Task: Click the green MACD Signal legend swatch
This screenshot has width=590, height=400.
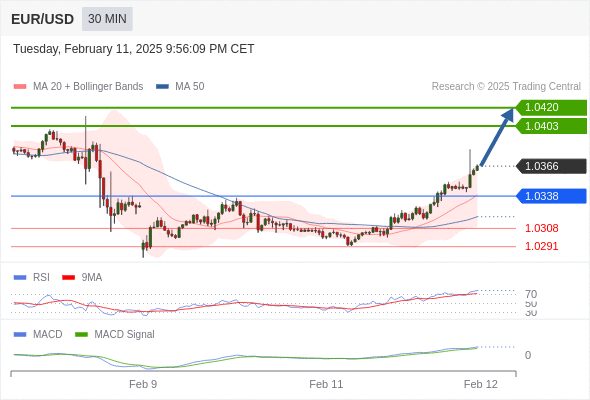Action: [81, 335]
